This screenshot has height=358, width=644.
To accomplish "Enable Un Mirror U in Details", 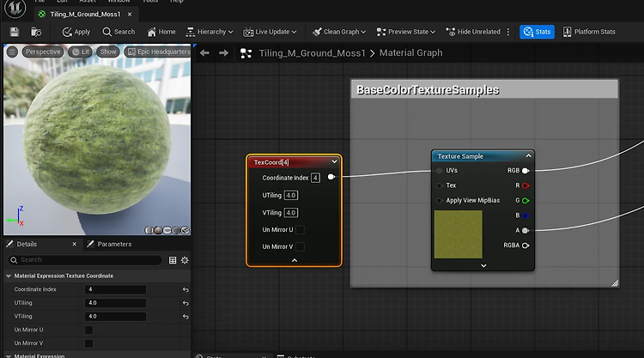I will 88,330.
